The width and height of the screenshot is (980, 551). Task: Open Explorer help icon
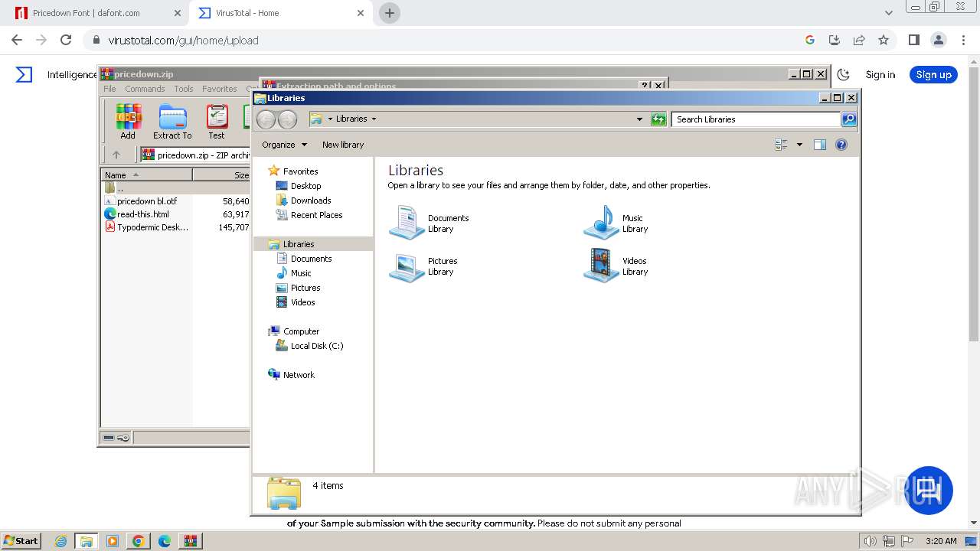pyautogui.click(x=841, y=145)
